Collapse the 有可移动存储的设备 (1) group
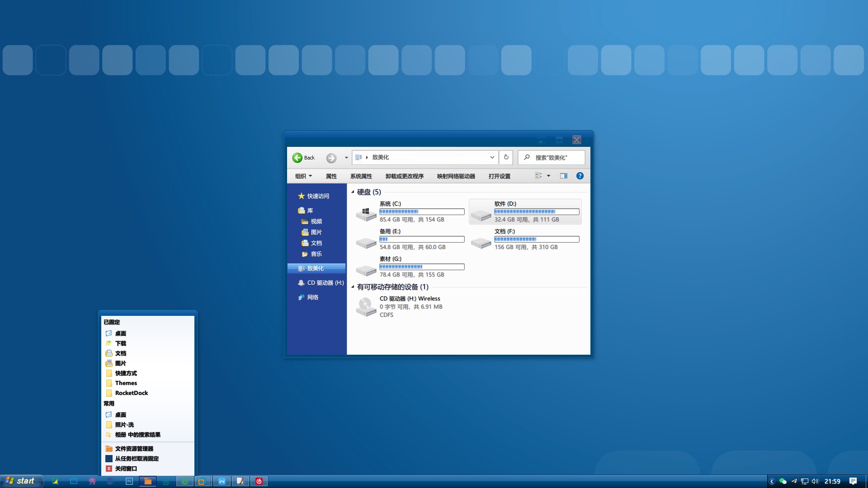Viewport: 868px width, 488px height. click(x=353, y=287)
